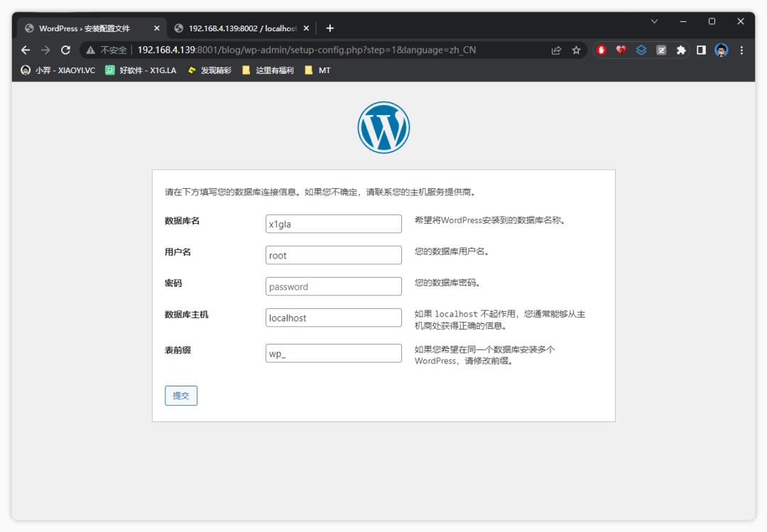Open the sidebar panel icon in toolbar
The height and width of the screenshot is (532, 767).
click(x=700, y=50)
